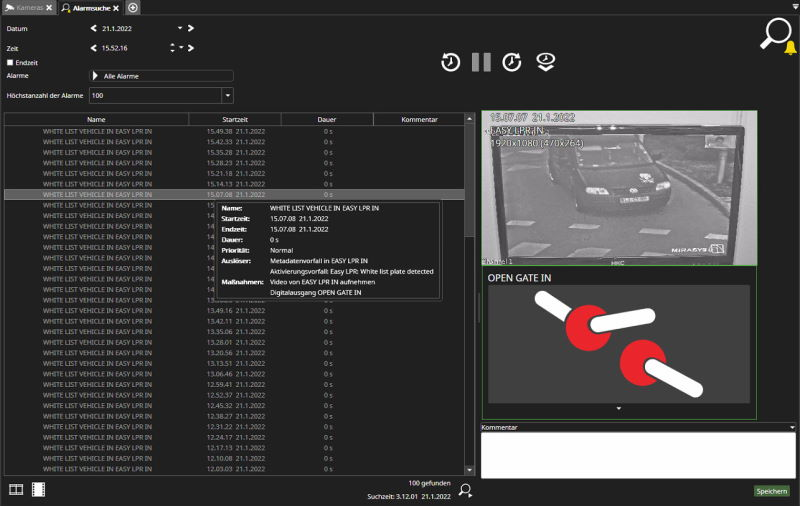The width and height of the screenshot is (800, 506).
Task: Switch to the grid layout view icon
Action: (x=16, y=489)
